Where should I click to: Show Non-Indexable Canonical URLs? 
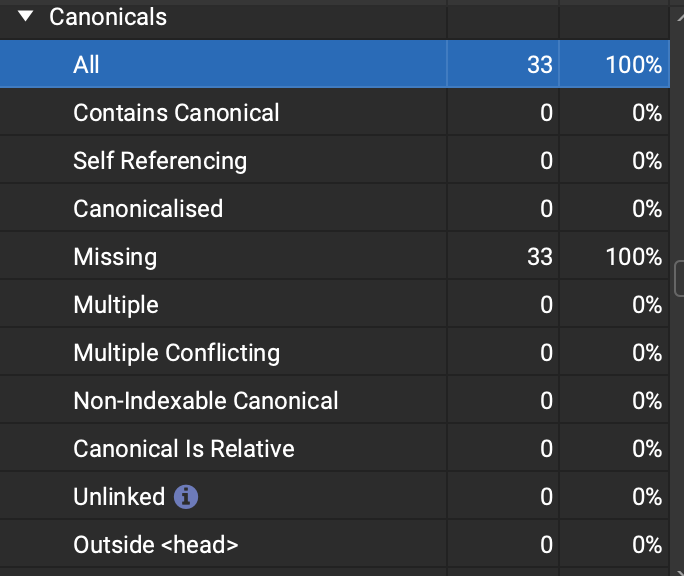pyautogui.click(x=205, y=401)
